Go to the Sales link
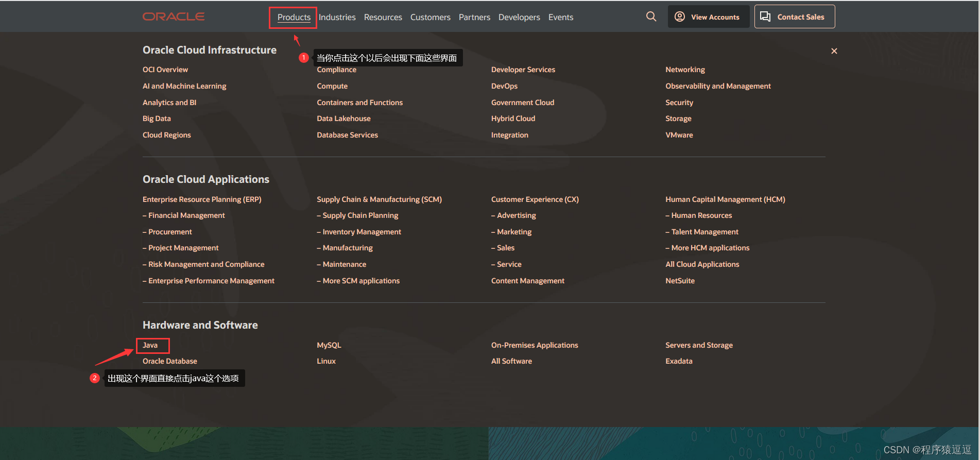Viewport: 980px width, 460px height. pos(503,248)
